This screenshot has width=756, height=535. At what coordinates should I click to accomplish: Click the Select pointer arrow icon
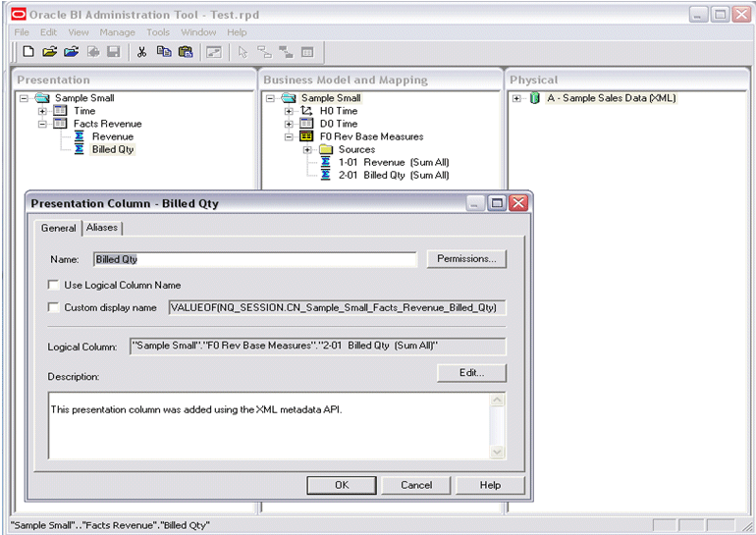point(243,52)
